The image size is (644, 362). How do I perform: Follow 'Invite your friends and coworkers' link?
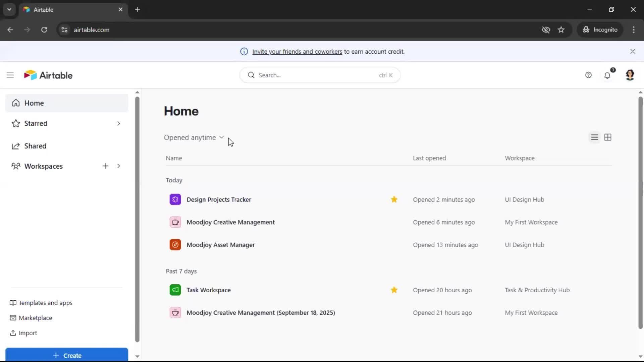point(297,52)
